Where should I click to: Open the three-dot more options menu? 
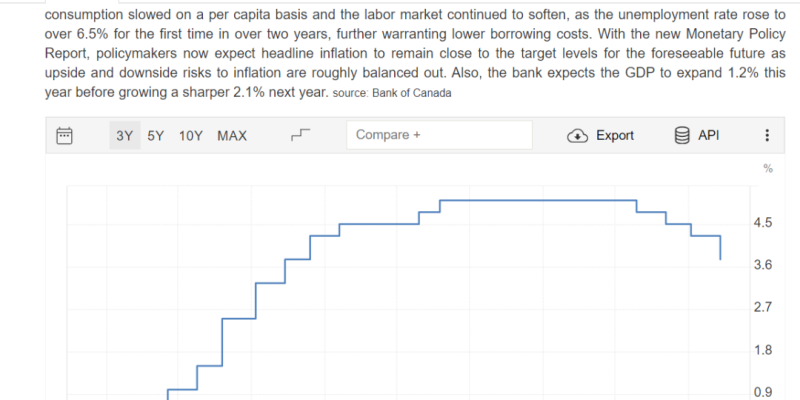(767, 136)
